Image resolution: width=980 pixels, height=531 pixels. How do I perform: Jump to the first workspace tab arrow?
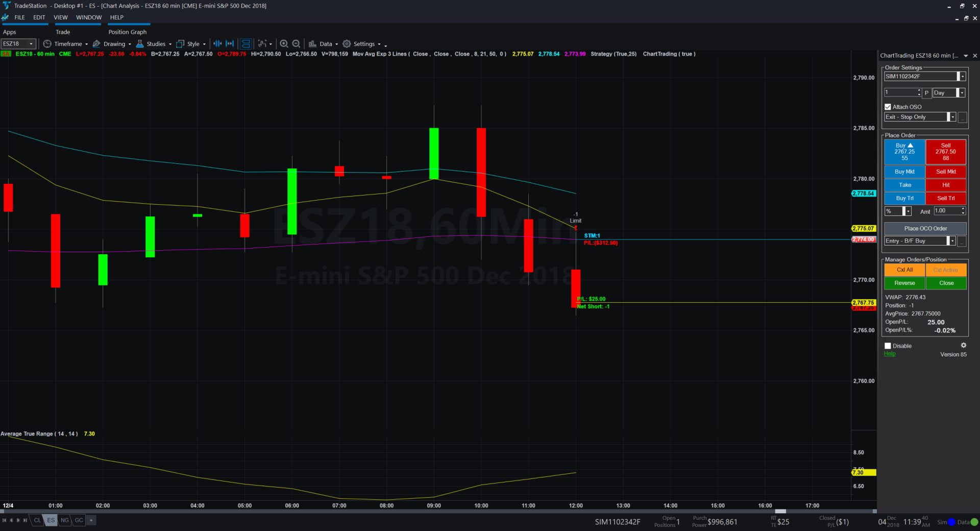(x=4, y=520)
